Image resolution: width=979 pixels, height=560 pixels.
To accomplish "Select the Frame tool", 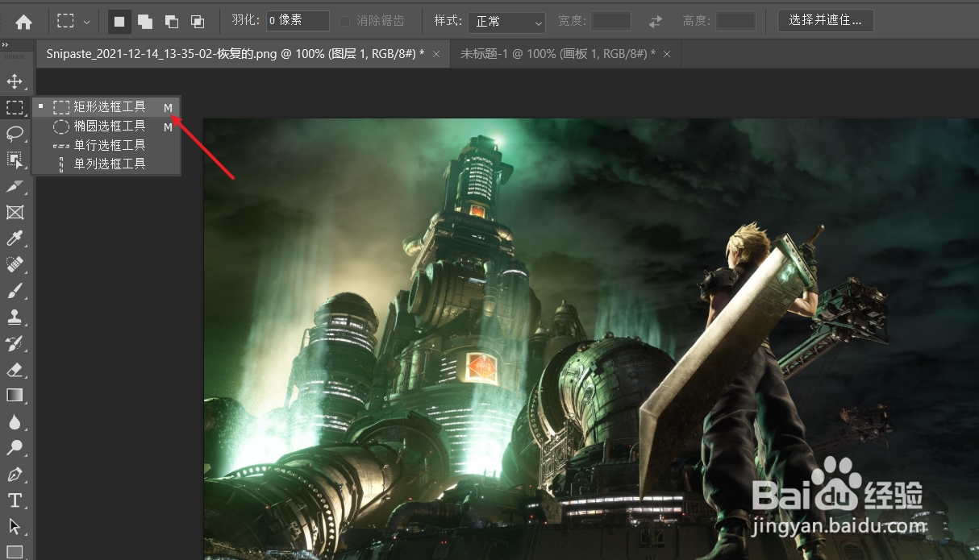I will (x=15, y=212).
